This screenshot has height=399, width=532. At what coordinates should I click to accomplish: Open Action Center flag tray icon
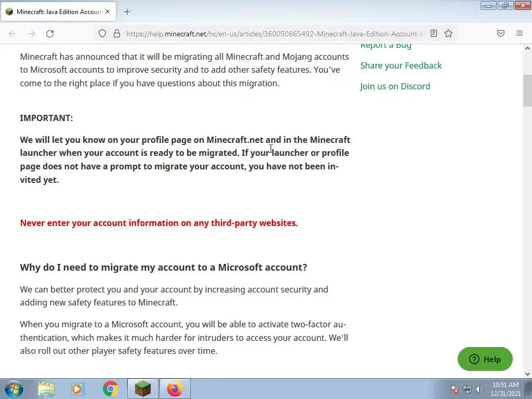point(454,389)
